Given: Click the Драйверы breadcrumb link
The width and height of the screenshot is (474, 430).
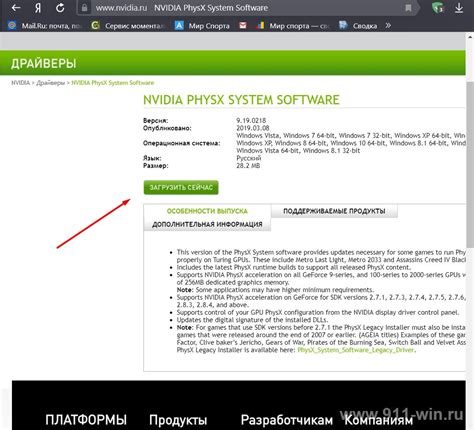Looking at the screenshot, I should pos(51,83).
